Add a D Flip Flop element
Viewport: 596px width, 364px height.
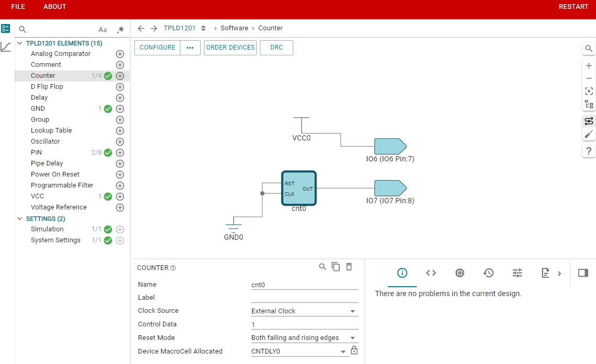120,87
